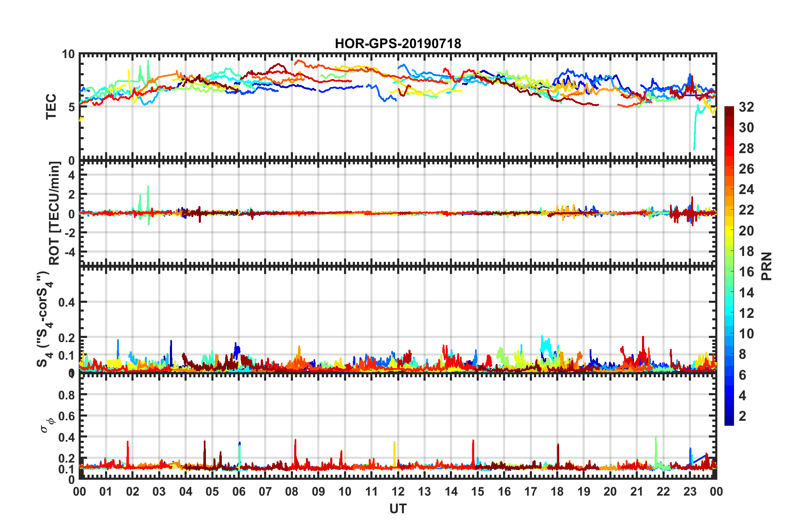Image resolution: width=796 pixels, height=532 pixels.
Task: Click sigma phi tick label 0.6
Action: pos(67,416)
